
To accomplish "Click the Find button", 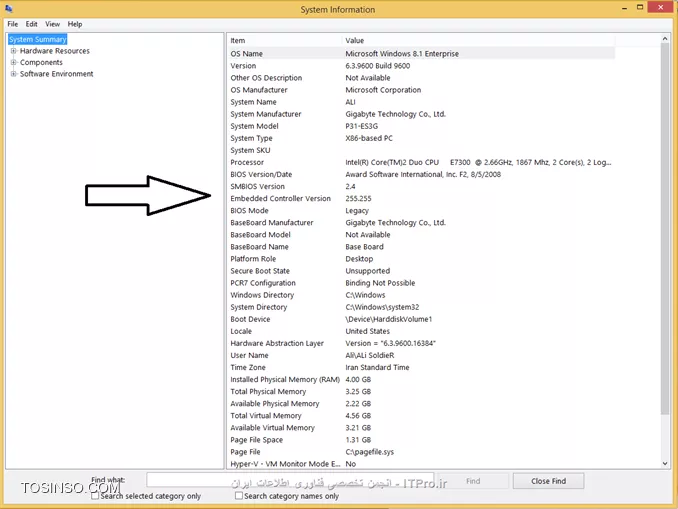I will pyautogui.click(x=473, y=481).
